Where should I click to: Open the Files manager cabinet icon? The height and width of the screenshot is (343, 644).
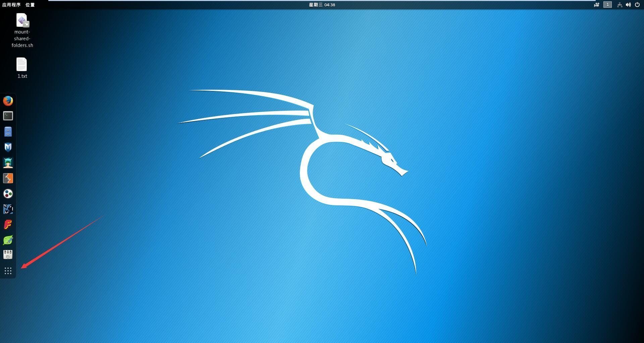coord(8,132)
